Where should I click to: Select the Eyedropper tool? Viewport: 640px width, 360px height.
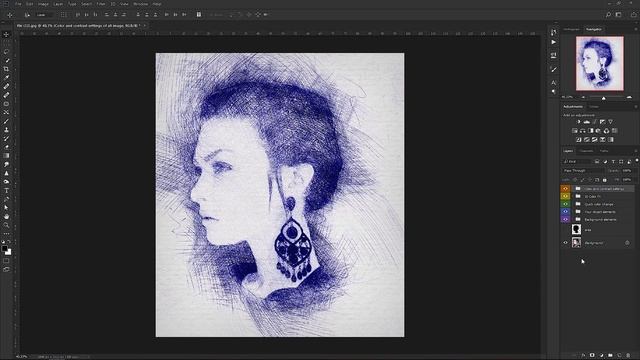(6, 78)
